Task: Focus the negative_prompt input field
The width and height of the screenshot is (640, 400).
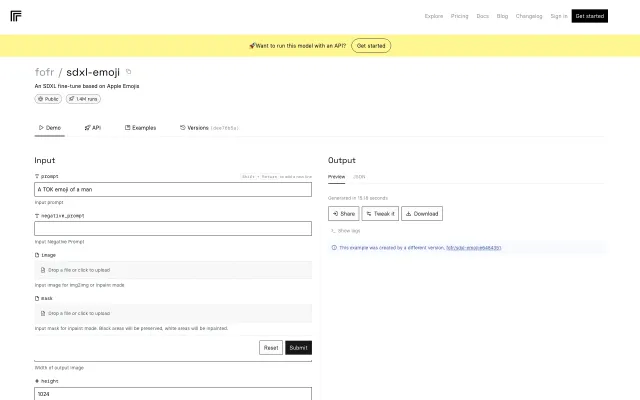Action: (x=173, y=229)
